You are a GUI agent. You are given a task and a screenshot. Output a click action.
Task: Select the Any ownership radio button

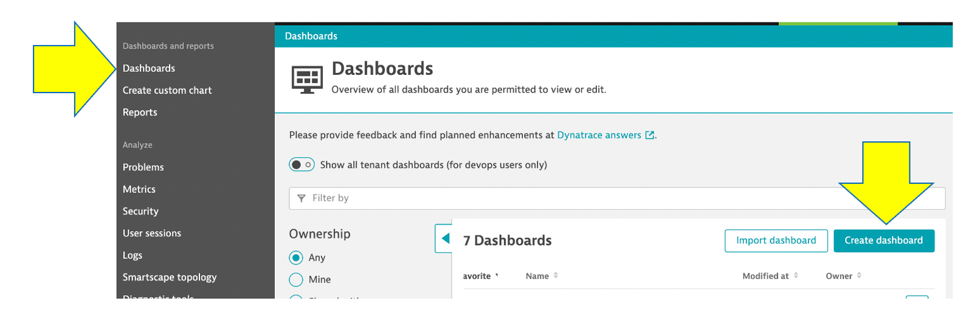[296, 257]
